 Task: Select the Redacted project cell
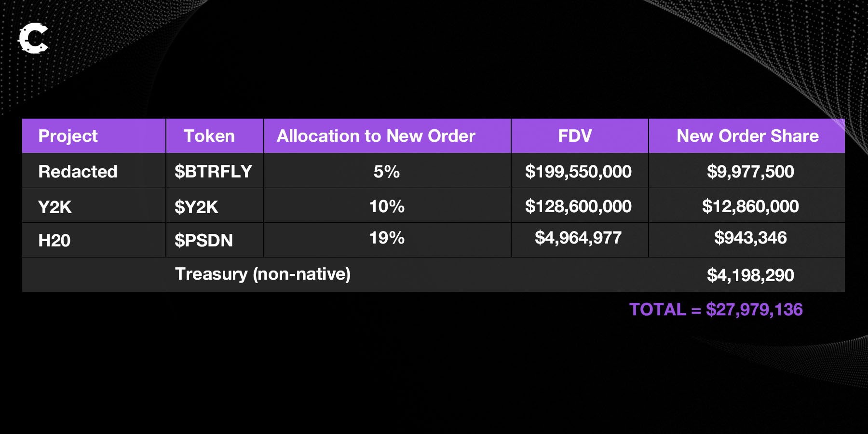78,172
